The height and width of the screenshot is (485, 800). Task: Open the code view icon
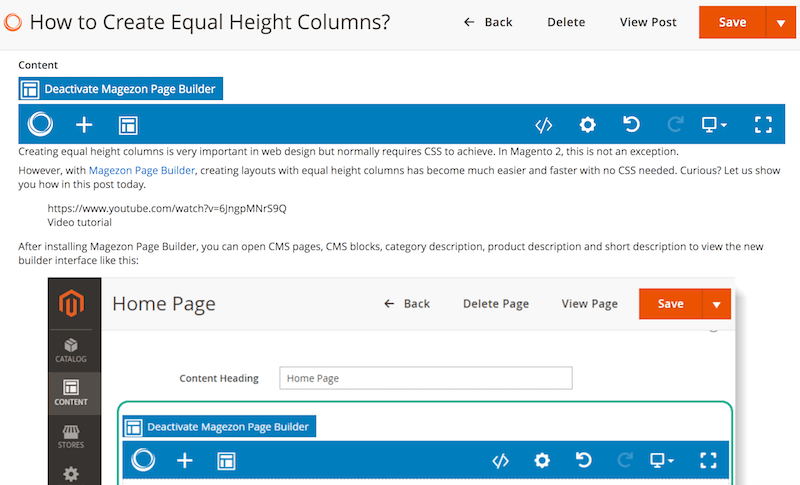tap(544, 125)
